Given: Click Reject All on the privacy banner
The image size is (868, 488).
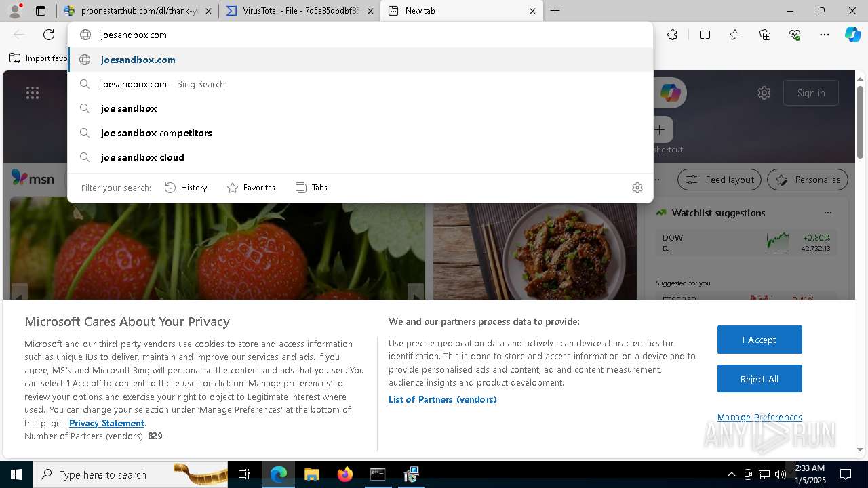Looking at the screenshot, I should [x=759, y=379].
